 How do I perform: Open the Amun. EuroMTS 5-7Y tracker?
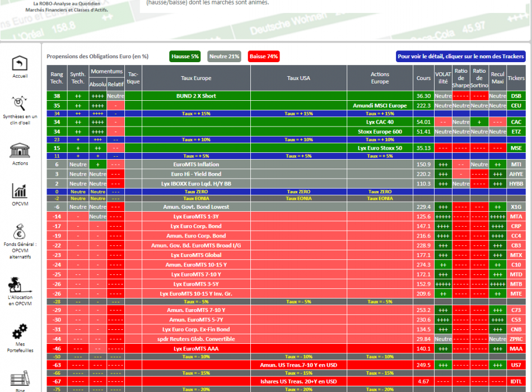(196, 320)
